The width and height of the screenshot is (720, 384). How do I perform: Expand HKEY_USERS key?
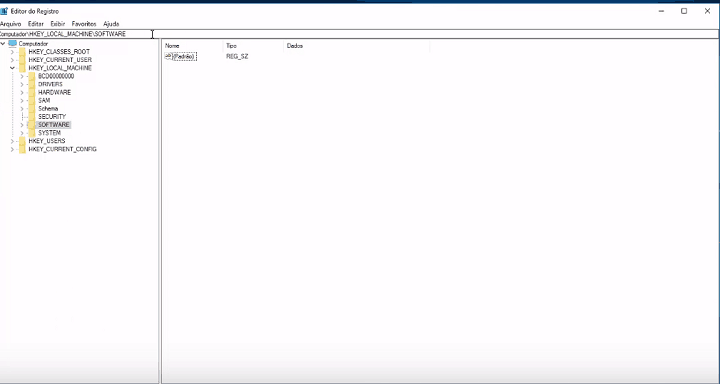tap(12, 141)
